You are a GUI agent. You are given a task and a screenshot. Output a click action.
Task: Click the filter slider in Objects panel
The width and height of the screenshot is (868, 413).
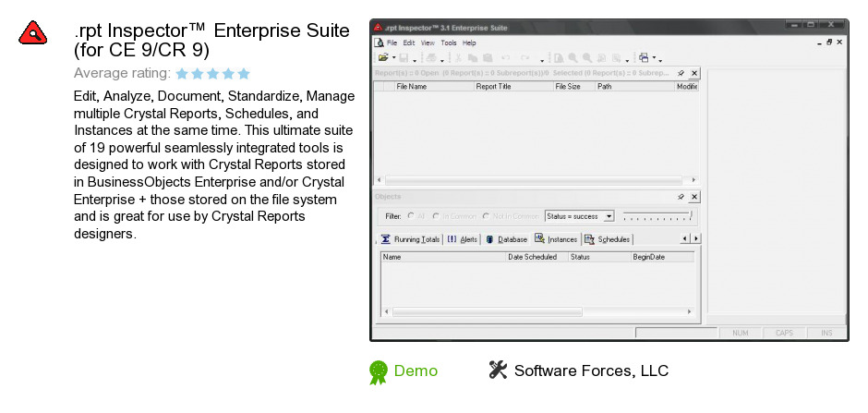[x=657, y=216]
